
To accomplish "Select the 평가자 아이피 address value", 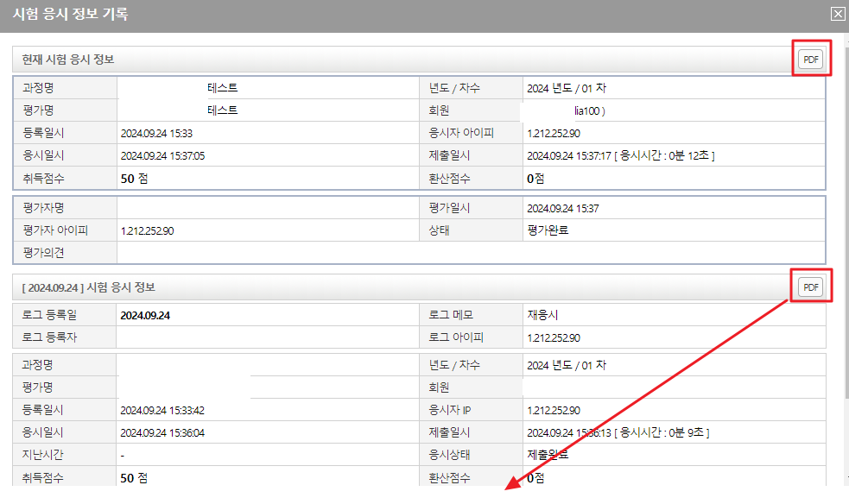I will point(148,230).
